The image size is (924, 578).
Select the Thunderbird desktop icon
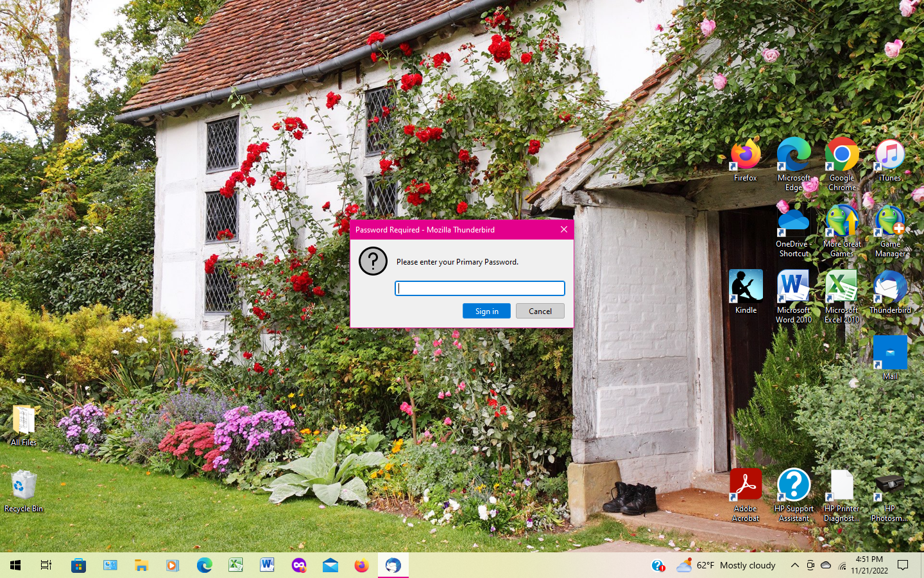(890, 292)
